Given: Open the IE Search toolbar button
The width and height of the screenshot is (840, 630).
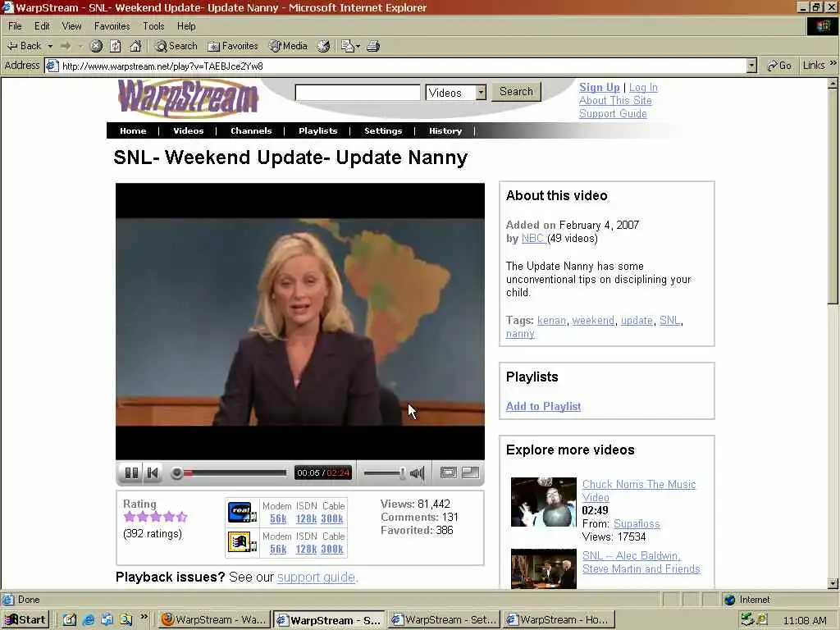Looking at the screenshot, I should pos(176,46).
